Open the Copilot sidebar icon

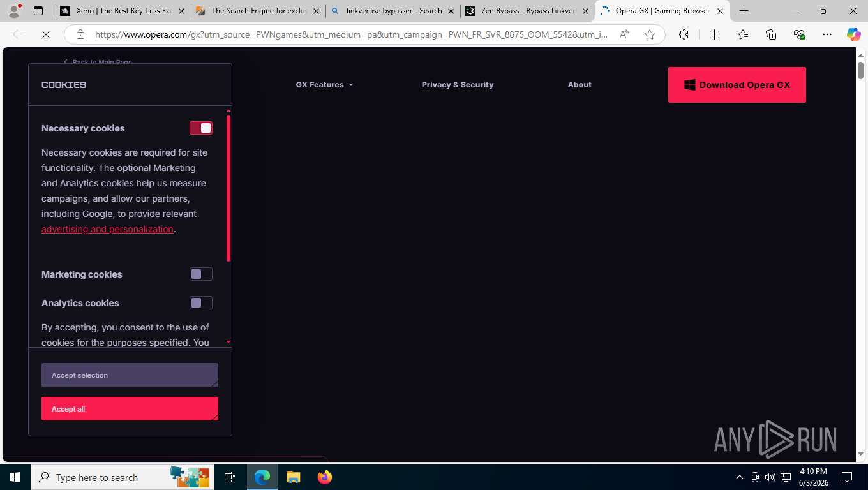pos(854,34)
